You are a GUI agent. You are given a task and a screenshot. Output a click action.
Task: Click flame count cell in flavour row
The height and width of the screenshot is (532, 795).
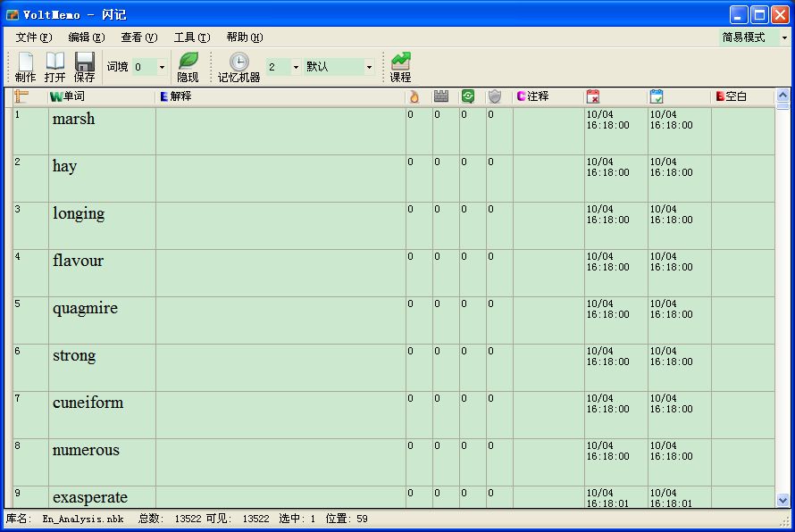click(419, 273)
